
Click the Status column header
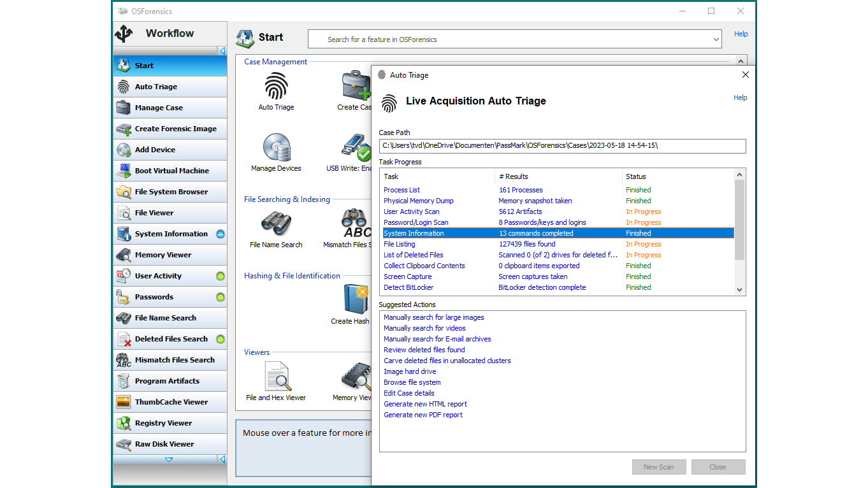(678, 176)
